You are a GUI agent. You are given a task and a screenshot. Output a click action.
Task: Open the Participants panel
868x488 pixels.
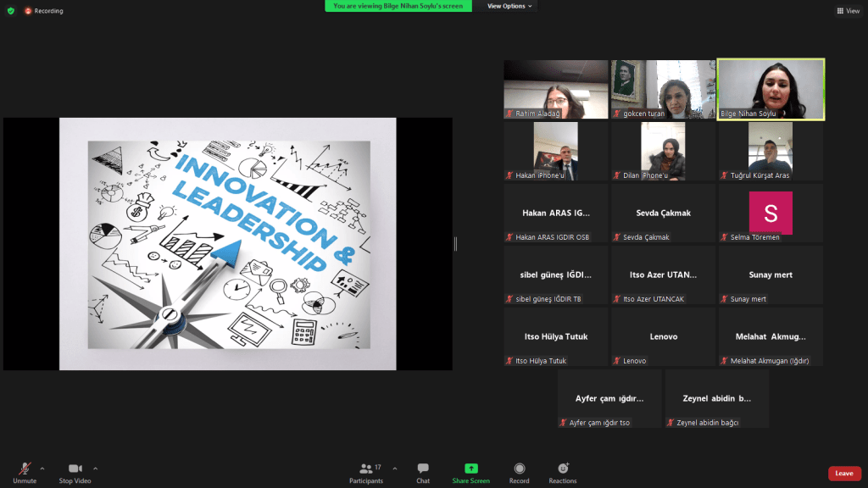click(x=365, y=470)
